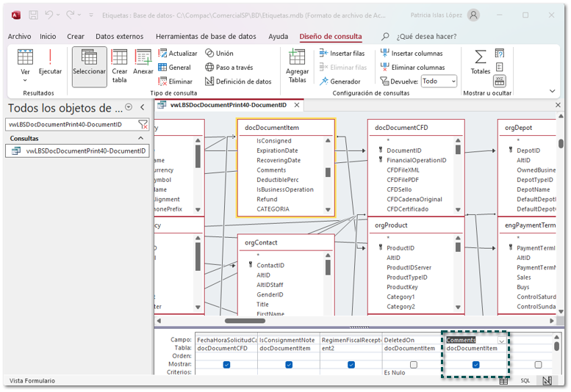Switch to Herramientas de base de datos tab
This screenshot has width=571, height=392.
point(205,36)
